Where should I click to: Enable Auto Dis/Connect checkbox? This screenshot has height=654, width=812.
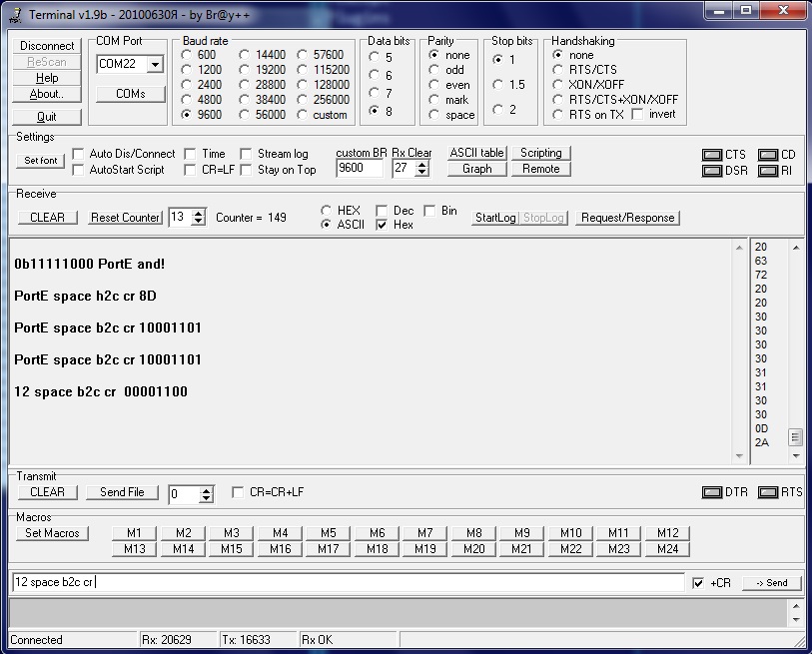[x=78, y=154]
